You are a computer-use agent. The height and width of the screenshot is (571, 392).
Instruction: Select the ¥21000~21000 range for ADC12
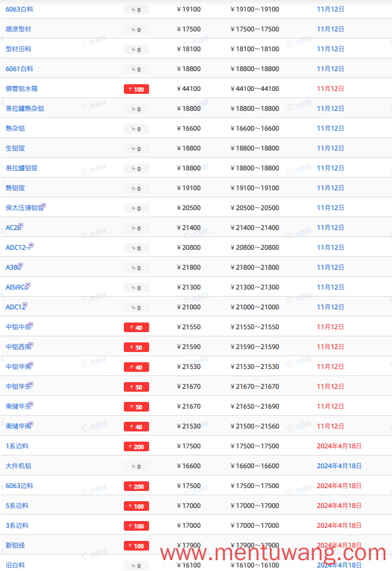(255, 307)
